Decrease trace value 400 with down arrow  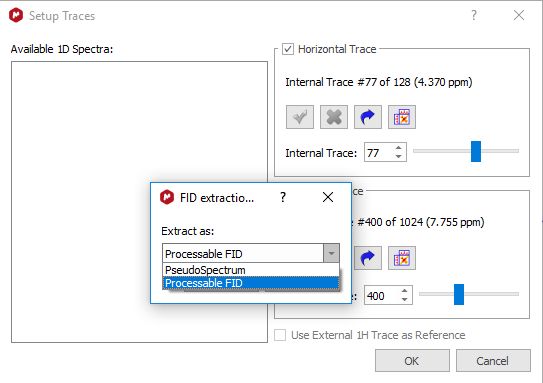(x=404, y=300)
